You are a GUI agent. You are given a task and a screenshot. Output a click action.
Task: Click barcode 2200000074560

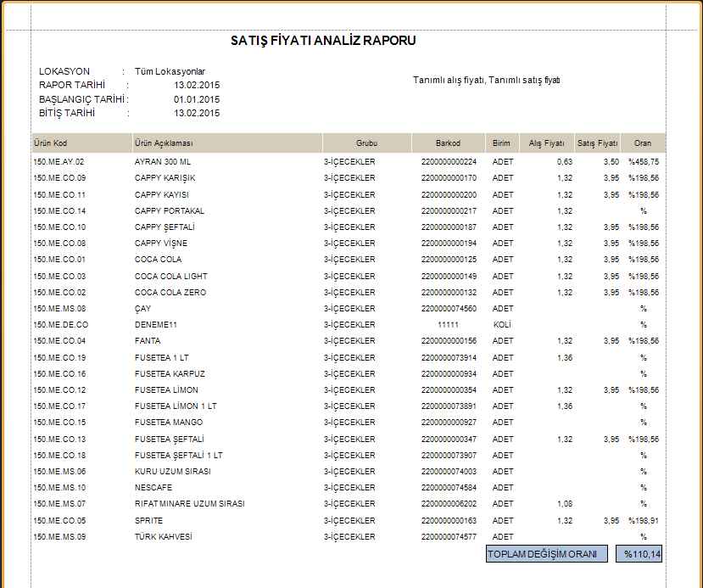(449, 309)
